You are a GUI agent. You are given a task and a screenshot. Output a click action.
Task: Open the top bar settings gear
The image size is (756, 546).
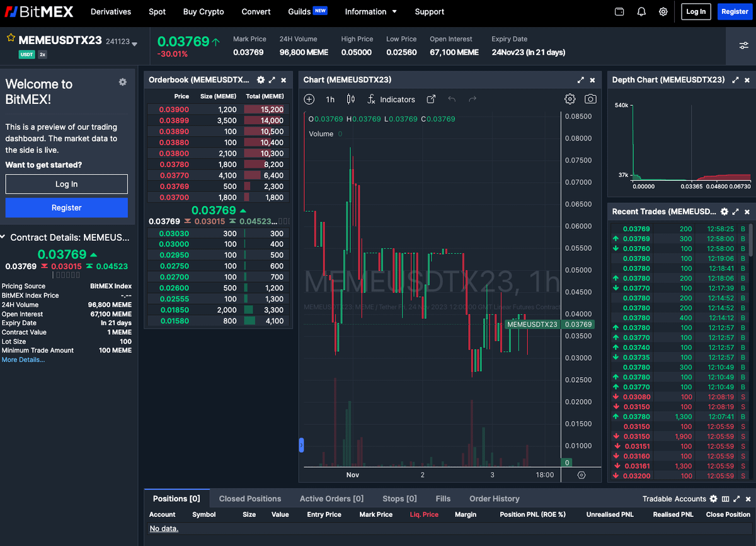[663, 11]
